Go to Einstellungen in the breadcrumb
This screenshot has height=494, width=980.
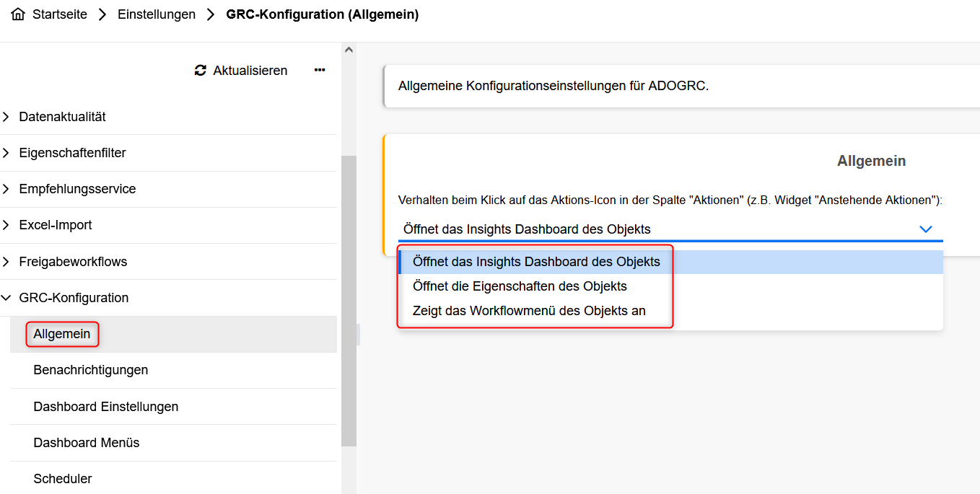point(157,14)
